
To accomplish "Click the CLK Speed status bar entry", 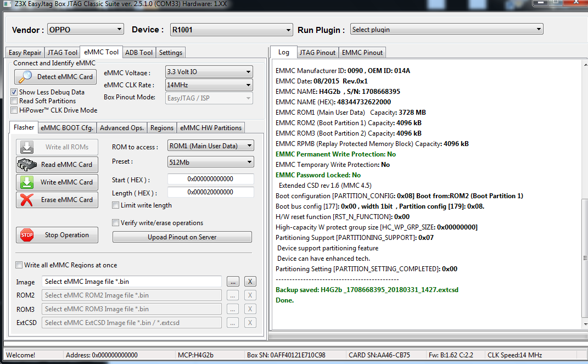I will click(514, 355).
